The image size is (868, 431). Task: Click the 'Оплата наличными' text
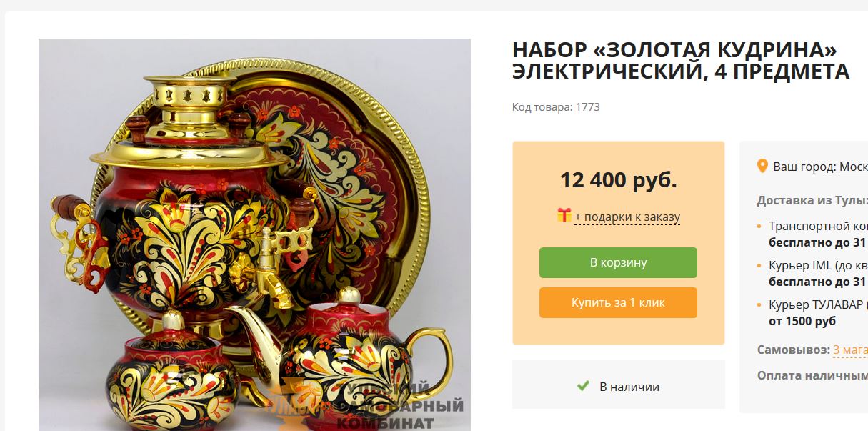point(812,375)
